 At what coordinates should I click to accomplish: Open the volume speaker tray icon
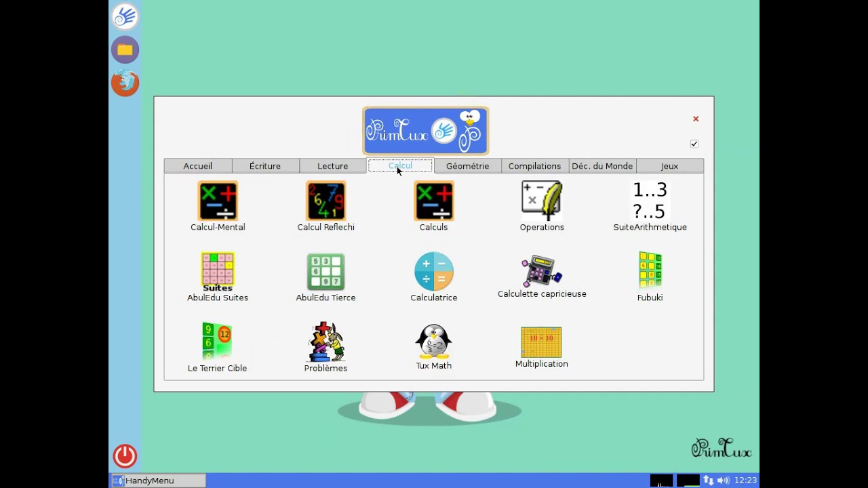(x=723, y=481)
